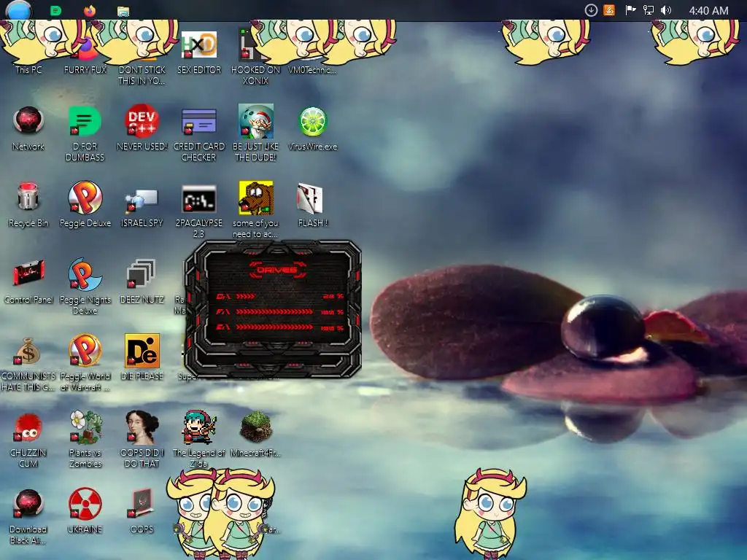Viewport: 747px width, 560px height.
Task: Launch The Legend of Z'lda shortcut
Action: 199,439
